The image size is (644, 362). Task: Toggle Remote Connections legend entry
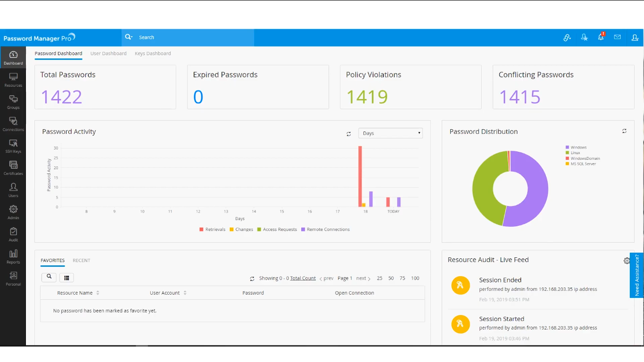pyautogui.click(x=325, y=230)
